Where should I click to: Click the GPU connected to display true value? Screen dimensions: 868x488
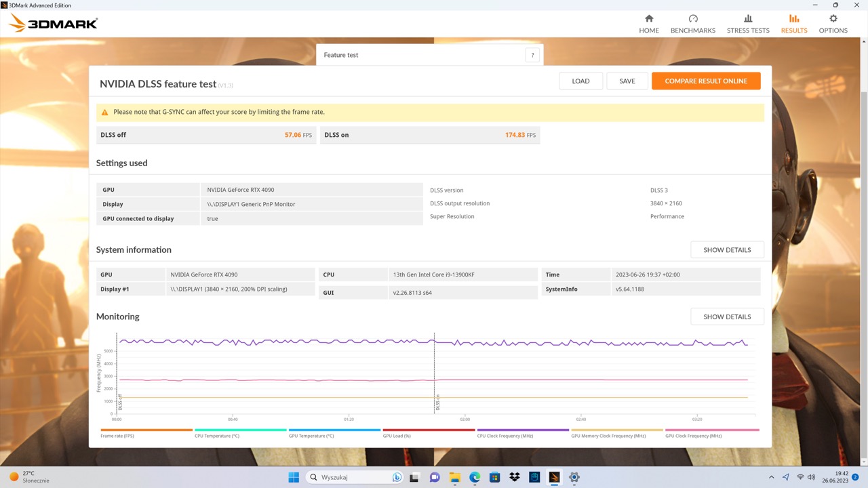click(212, 219)
